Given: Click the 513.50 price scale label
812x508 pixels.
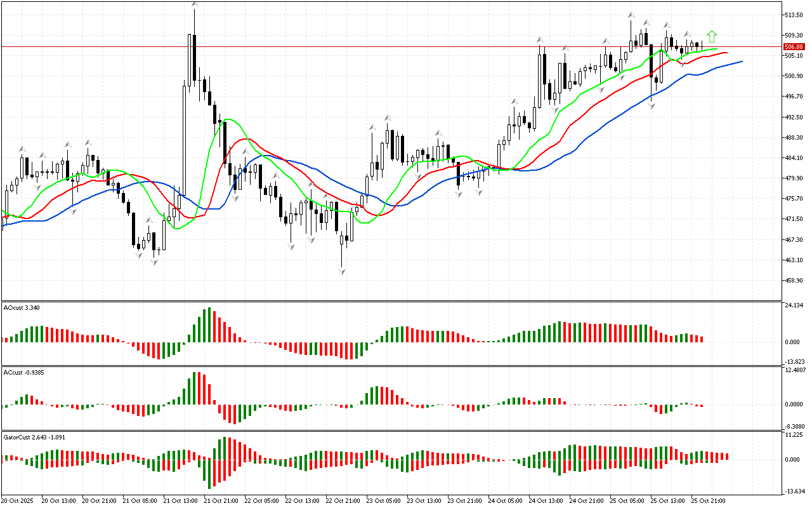Looking at the screenshot, I should coord(794,15).
